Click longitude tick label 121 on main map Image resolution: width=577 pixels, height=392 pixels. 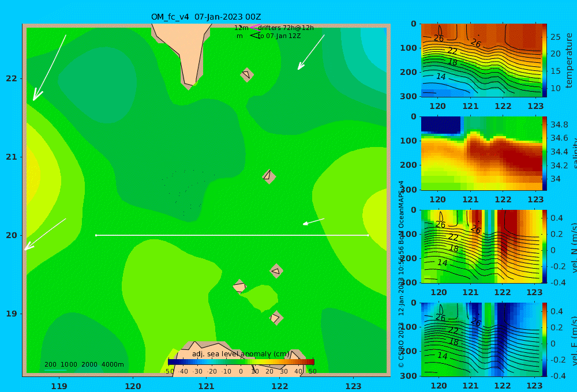(207, 386)
